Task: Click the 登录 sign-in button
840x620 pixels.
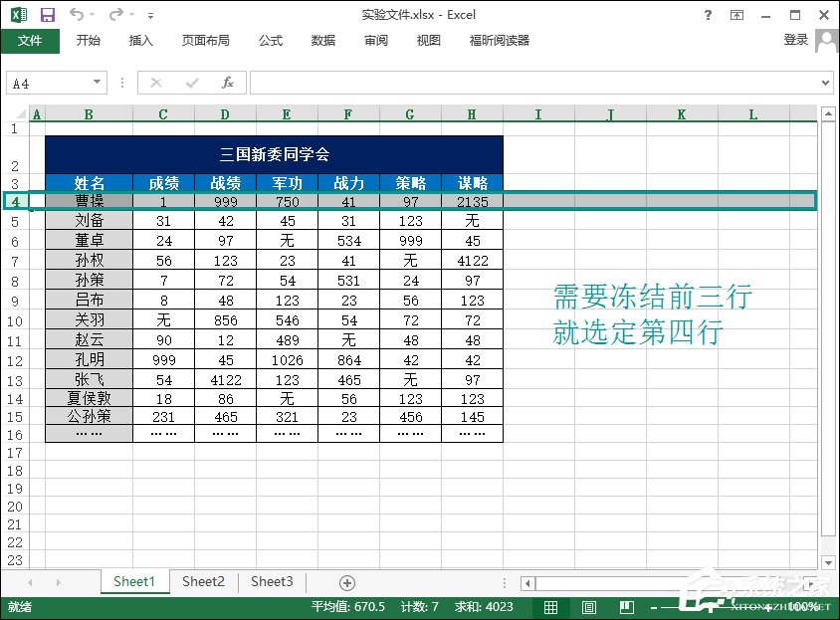Action: click(795, 41)
